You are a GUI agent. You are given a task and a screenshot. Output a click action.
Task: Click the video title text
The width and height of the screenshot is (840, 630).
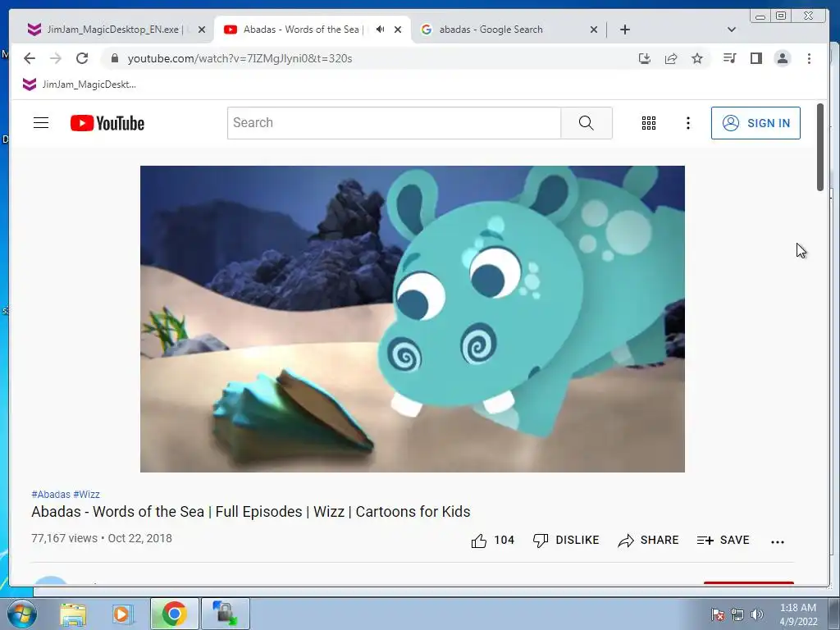coord(251,512)
